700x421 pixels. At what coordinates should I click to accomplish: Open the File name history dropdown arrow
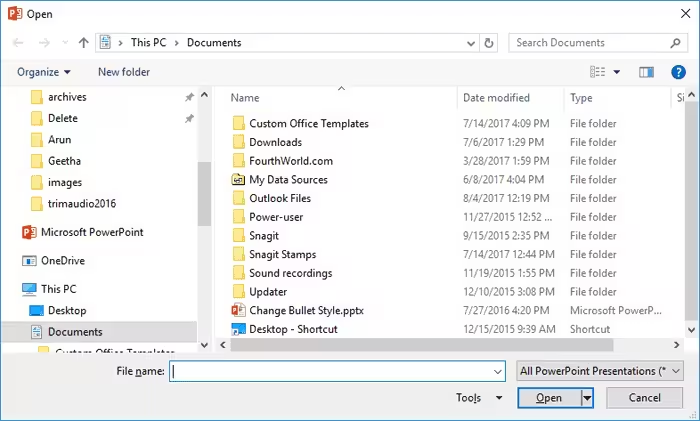pyautogui.click(x=498, y=371)
